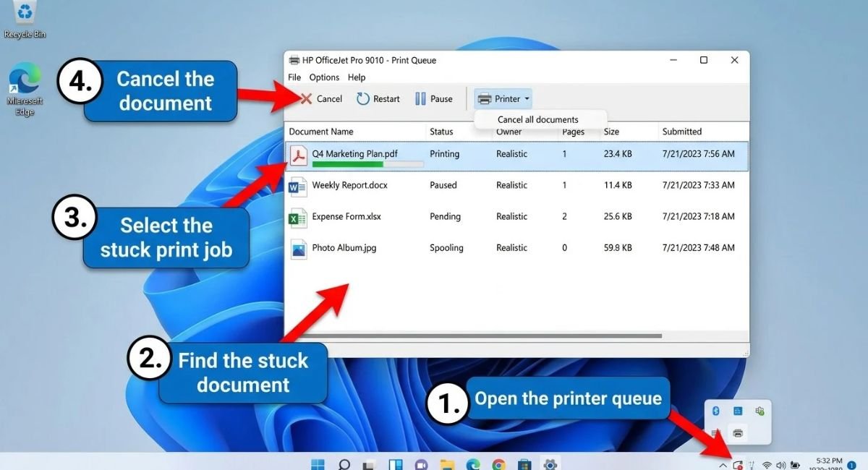The height and width of the screenshot is (470, 868).
Task: Open the Widgets panel from taskbar
Action: [396, 463]
